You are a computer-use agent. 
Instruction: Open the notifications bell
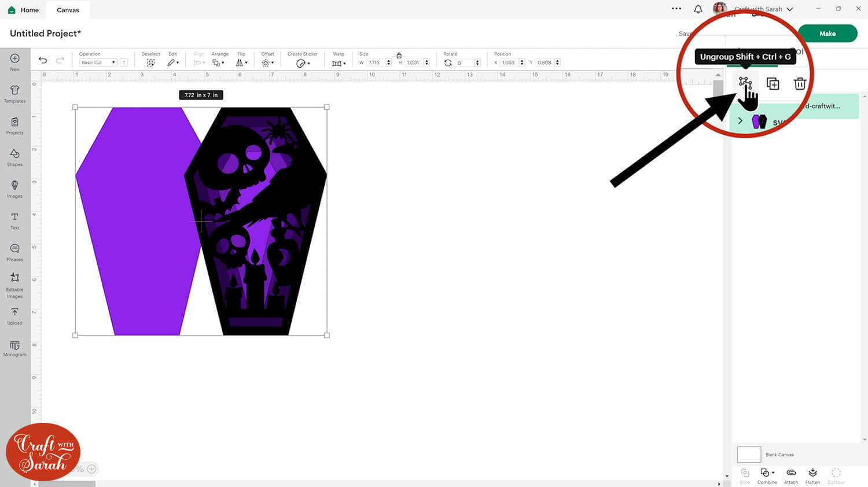[x=698, y=9]
